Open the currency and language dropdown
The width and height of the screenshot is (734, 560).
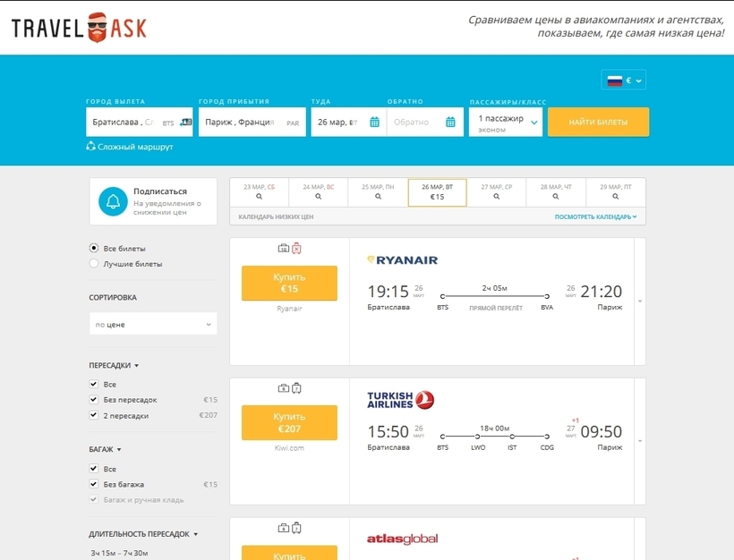point(624,80)
